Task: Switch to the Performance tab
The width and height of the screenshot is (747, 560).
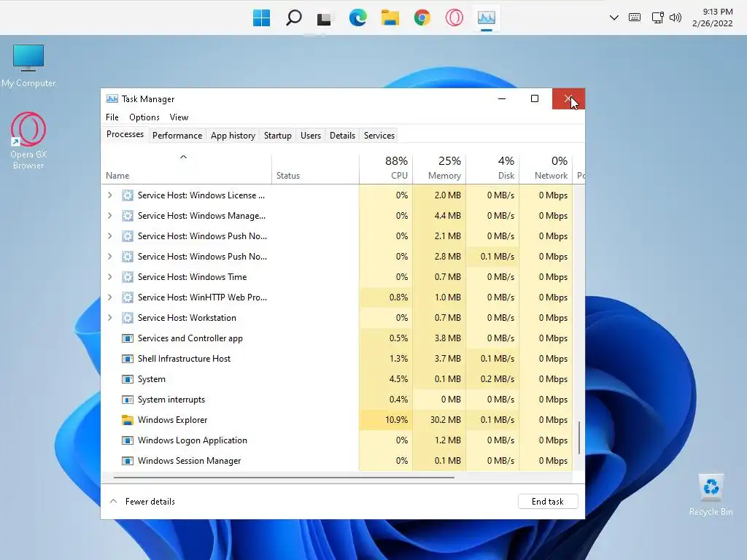Action: pos(177,135)
